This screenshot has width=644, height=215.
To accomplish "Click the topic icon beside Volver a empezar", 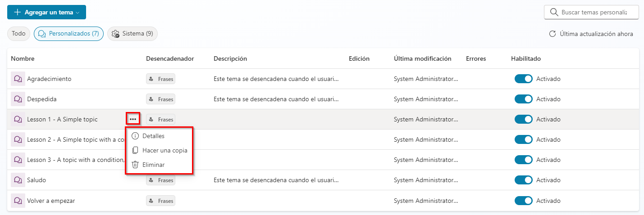I will click(18, 201).
